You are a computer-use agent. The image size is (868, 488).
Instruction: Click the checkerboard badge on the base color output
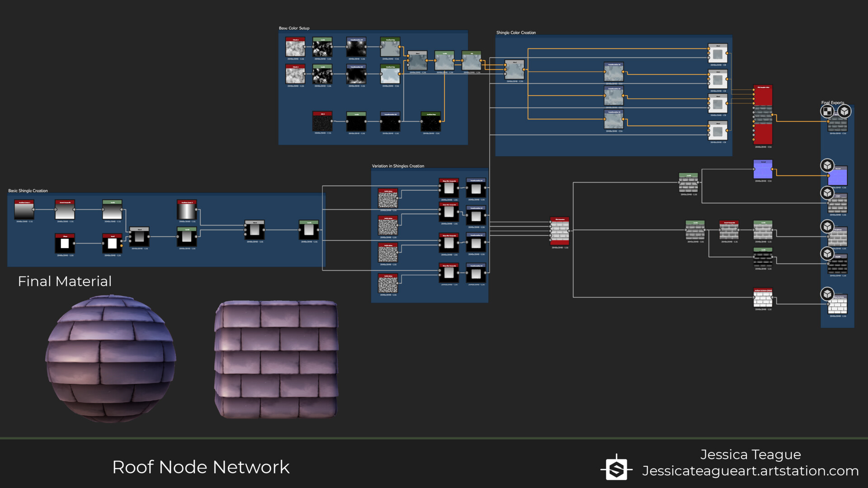pyautogui.click(x=827, y=111)
